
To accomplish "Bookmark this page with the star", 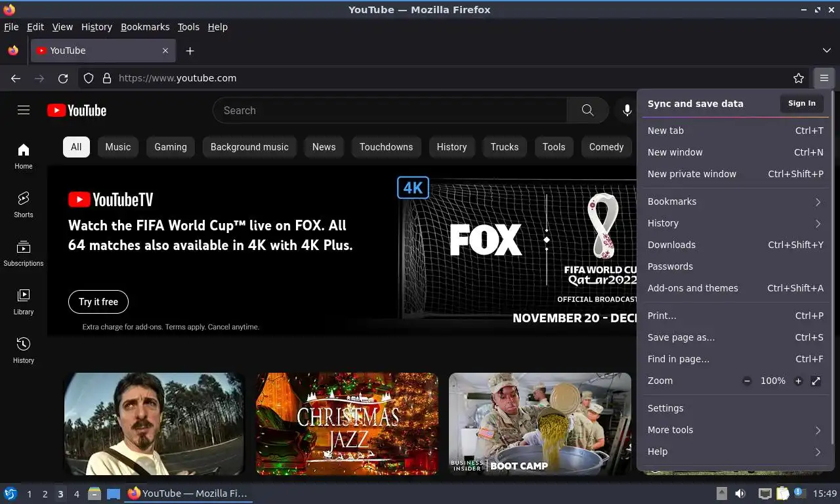I will click(799, 78).
